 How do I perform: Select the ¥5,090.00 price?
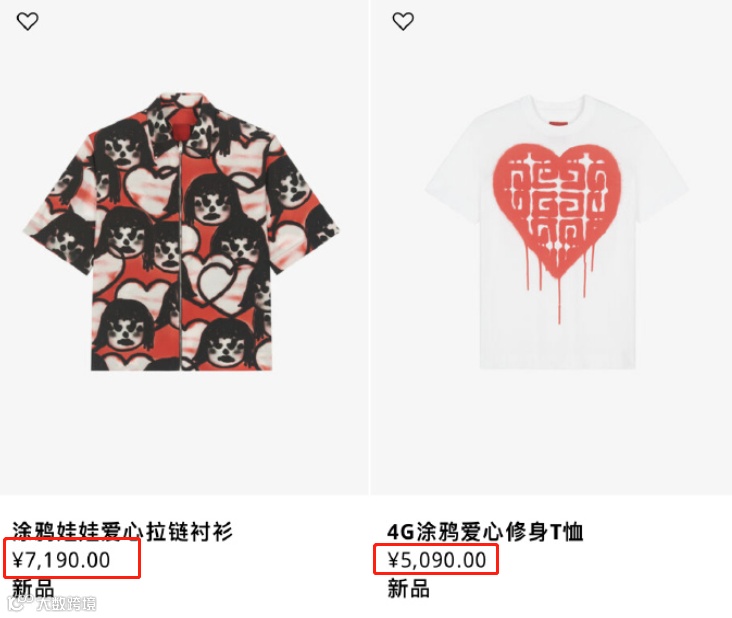click(x=437, y=560)
